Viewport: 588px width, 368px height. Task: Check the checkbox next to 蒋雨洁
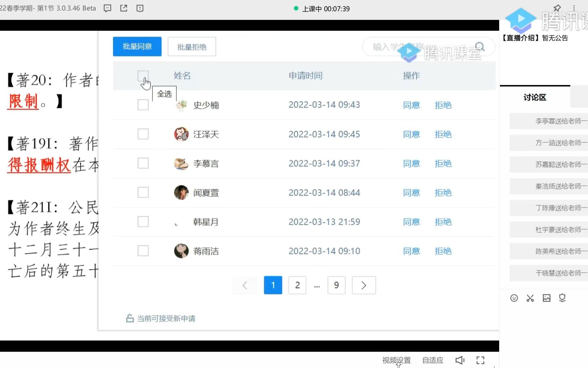pyautogui.click(x=143, y=251)
